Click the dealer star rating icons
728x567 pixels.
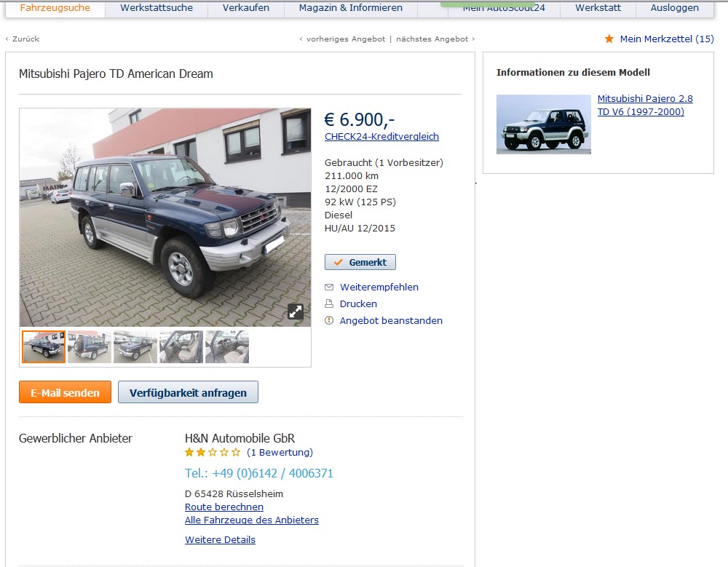tap(213, 452)
